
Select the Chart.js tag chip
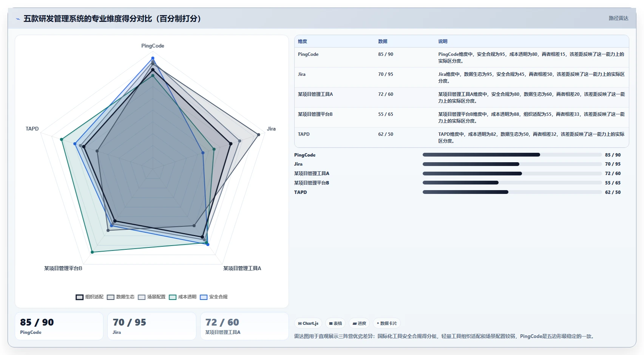pos(308,323)
